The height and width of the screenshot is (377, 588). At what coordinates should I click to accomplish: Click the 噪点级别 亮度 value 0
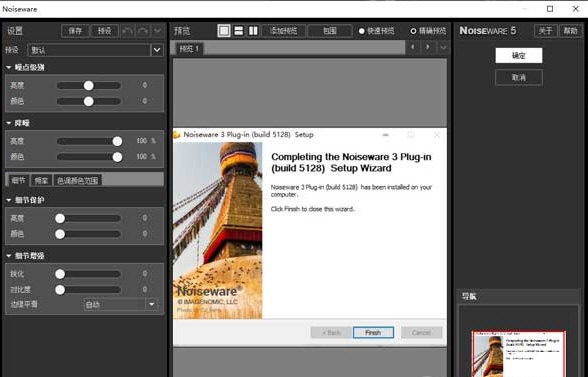click(145, 85)
